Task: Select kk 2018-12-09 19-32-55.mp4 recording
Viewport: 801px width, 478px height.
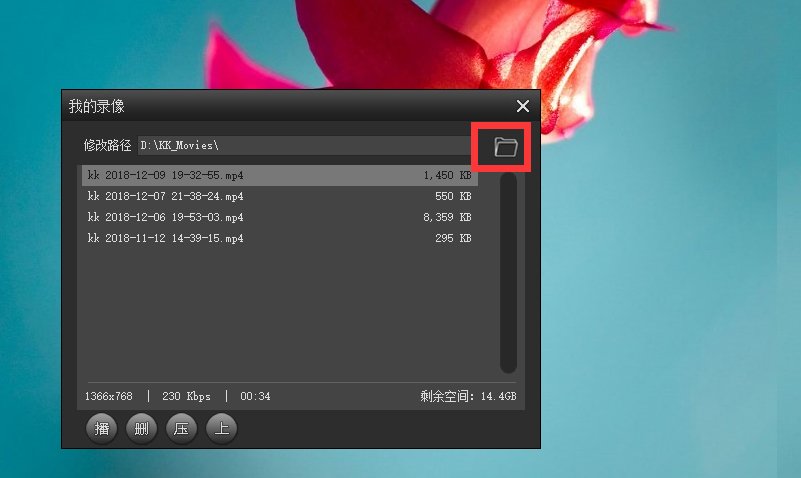Action: tap(166, 175)
